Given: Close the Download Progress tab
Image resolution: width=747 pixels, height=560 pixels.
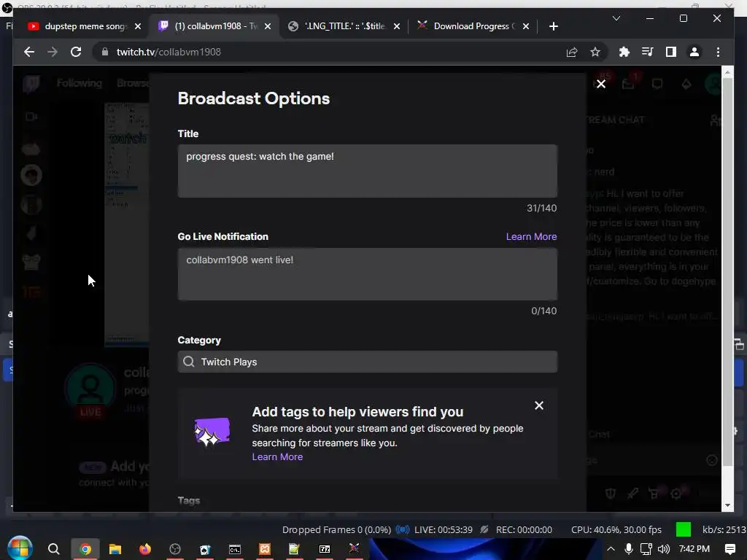Looking at the screenshot, I should coord(525,26).
